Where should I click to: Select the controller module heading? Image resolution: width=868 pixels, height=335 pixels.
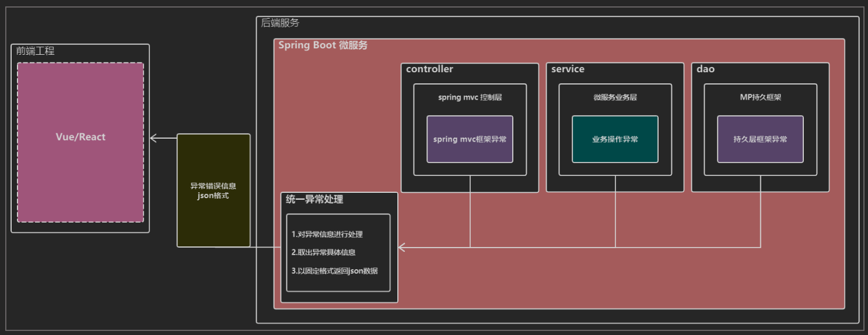[x=429, y=69]
